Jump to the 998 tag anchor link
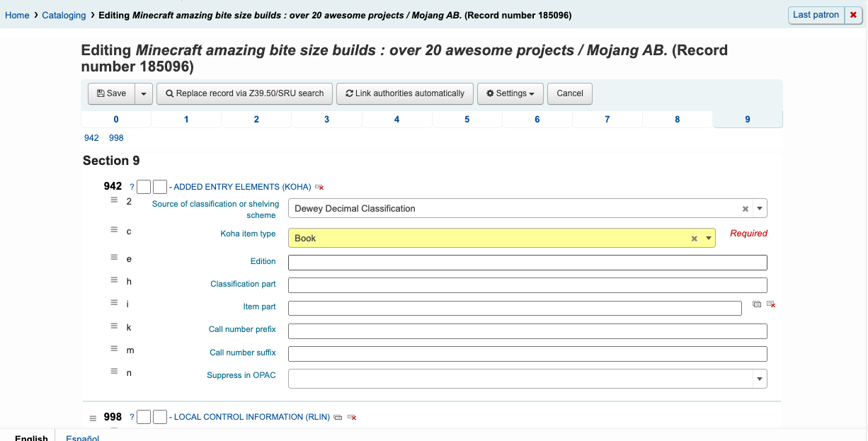This screenshot has width=868, height=441. (x=116, y=138)
